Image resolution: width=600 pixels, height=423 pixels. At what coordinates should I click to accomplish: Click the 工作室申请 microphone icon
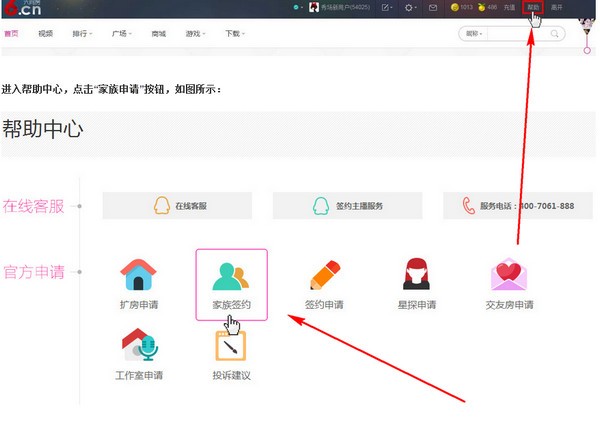[x=139, y=345]
